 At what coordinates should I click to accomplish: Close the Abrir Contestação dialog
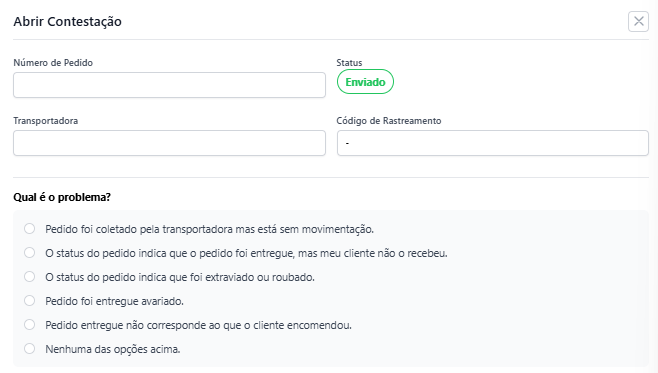(638, 21)
